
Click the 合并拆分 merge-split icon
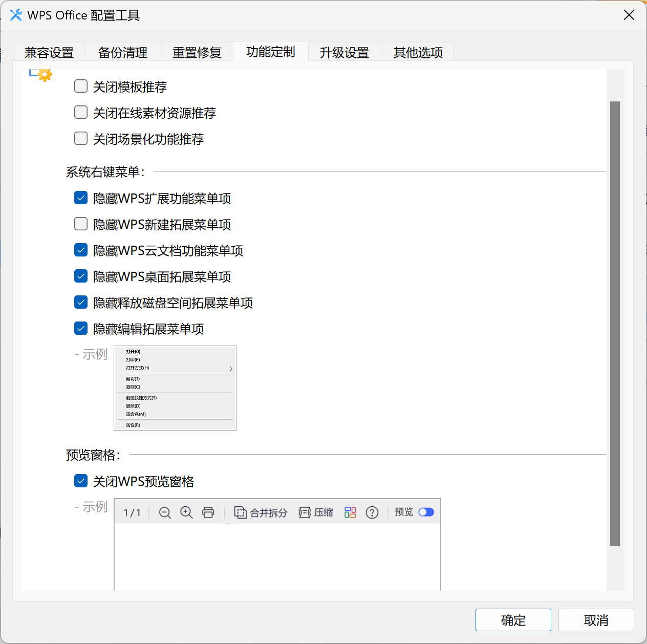[240, 512]
